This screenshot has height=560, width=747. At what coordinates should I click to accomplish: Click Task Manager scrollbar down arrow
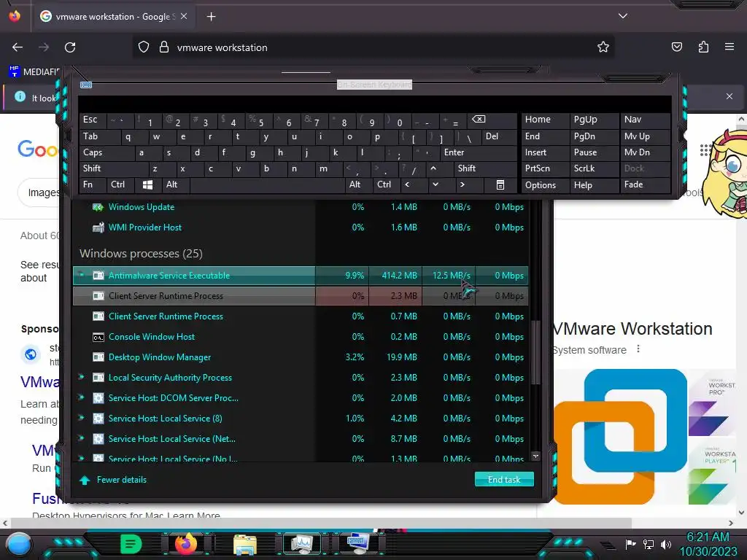click(x=535, y=456)
